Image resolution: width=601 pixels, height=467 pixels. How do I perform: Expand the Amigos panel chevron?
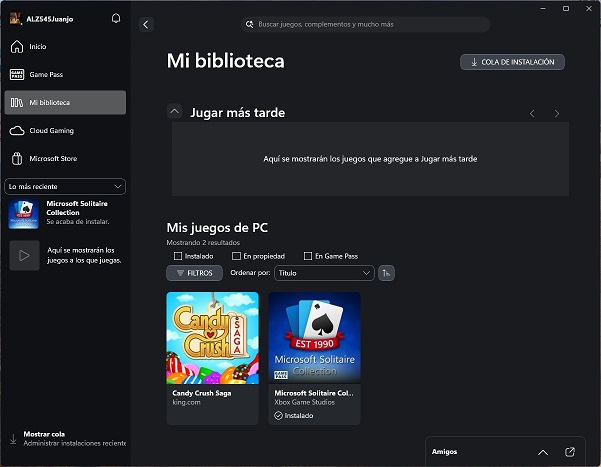543,452
